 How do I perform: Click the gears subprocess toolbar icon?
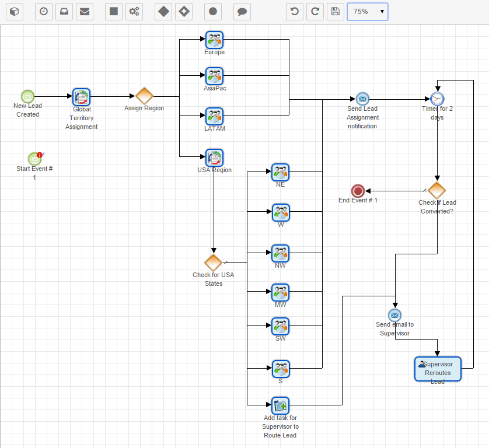(134, 12)
